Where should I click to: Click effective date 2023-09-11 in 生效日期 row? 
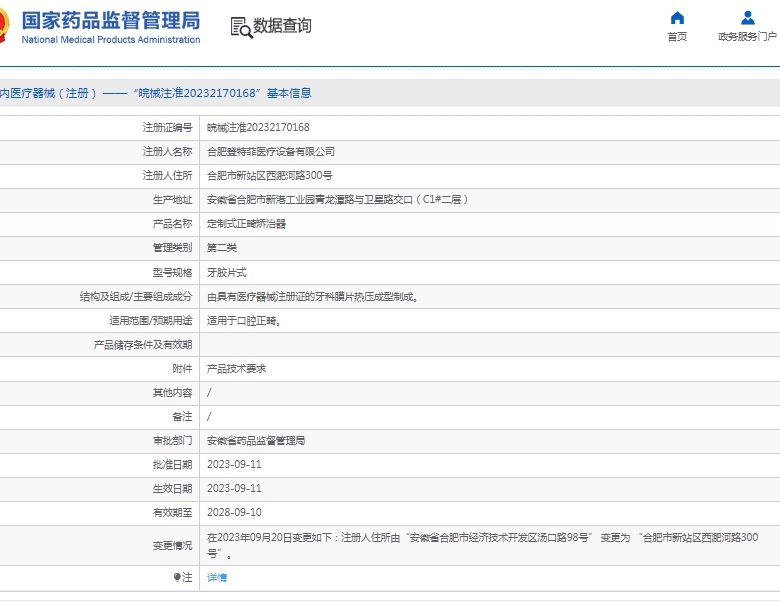click(x=234, y=489)
